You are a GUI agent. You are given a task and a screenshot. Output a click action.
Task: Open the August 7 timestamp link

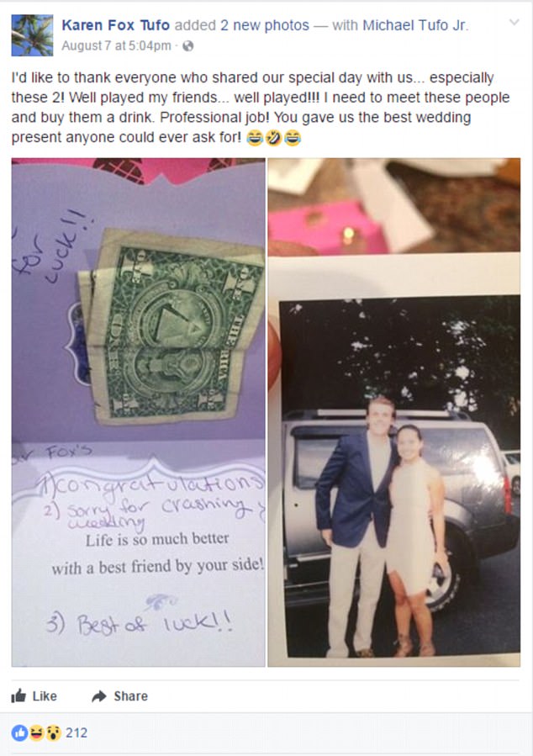click(x=116, y=45)
